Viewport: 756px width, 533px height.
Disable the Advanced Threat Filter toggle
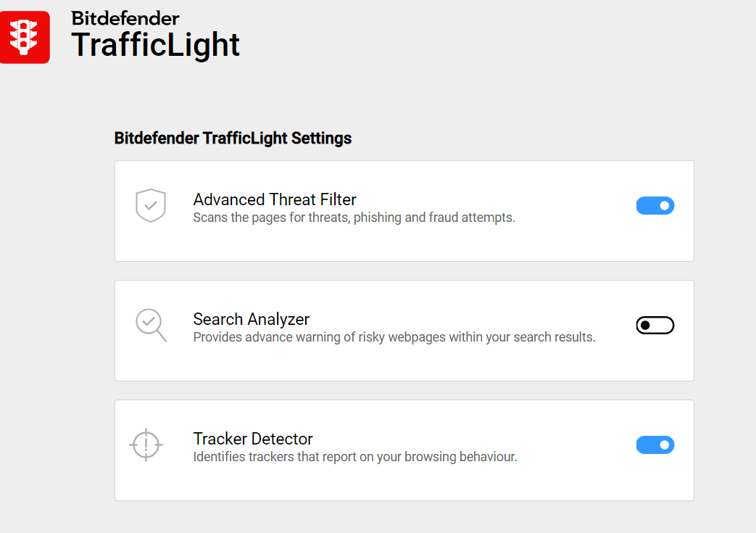pyautogui.click(x=655, y=206)
